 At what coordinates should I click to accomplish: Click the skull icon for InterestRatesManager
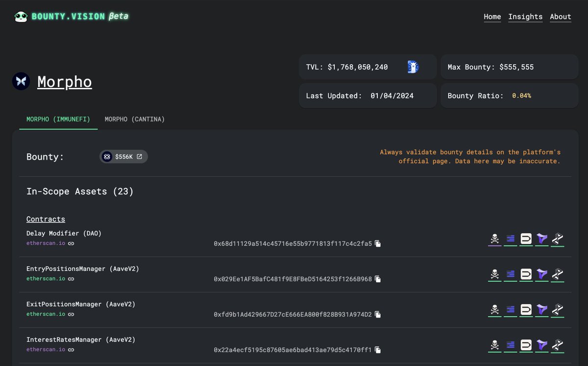pyautogui.click(x=495, y=345)
